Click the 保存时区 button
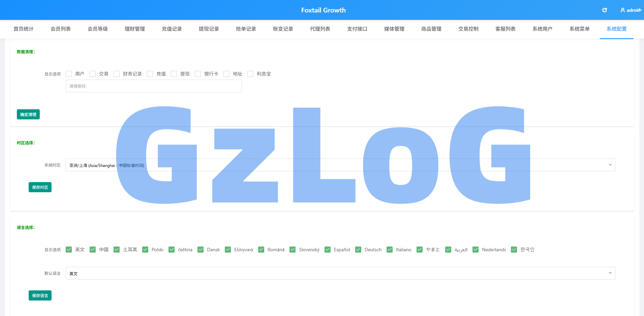The height and width of the screenshot is (316, 644). [x=40, y=187]
